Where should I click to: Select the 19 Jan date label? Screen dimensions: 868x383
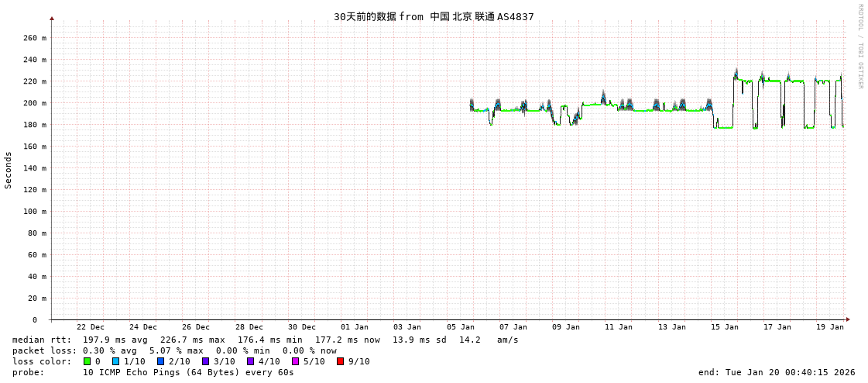click(830, 327)
